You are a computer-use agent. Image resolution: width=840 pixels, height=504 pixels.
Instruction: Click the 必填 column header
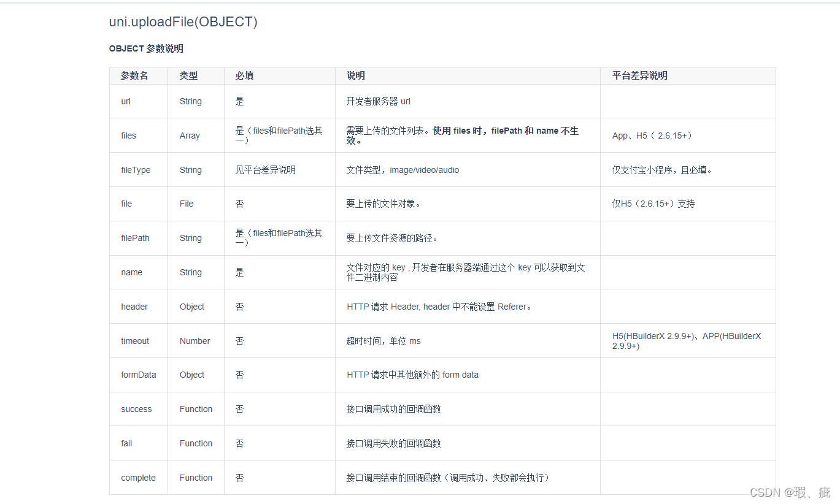(x=243, y=75)
